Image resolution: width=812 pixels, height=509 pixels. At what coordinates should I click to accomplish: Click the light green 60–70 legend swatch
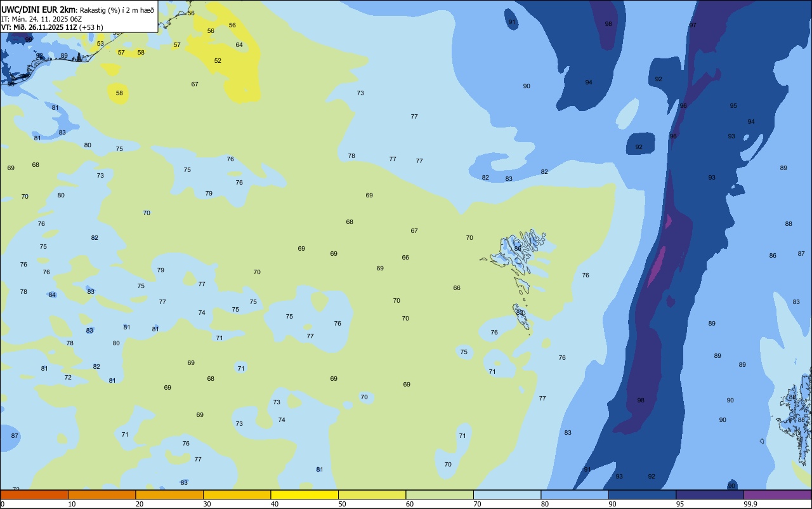[440, 494]
